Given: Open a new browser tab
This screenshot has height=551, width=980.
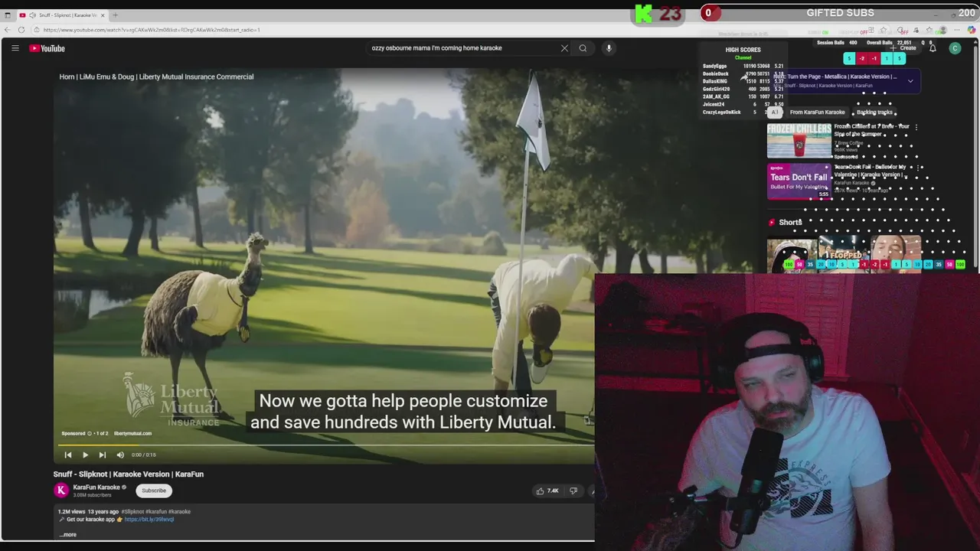Looking at the screenshot, I should [115, 15].
